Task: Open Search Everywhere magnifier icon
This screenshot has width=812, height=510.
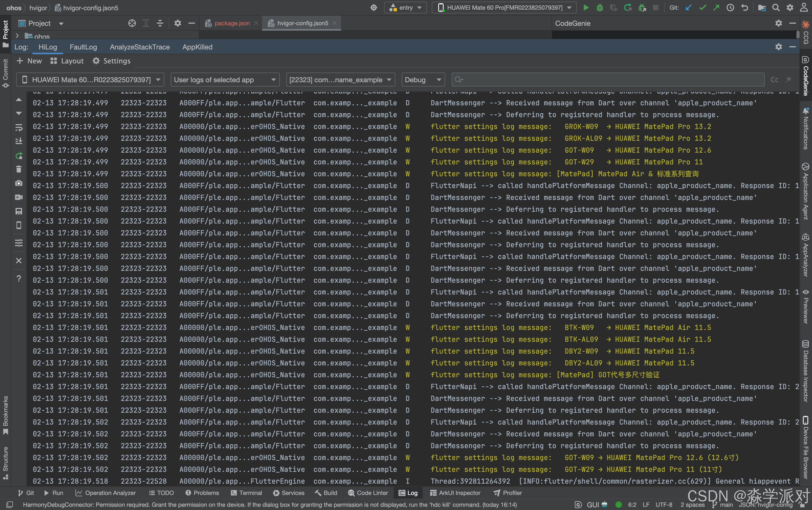Action: click(x=775, y=8)
